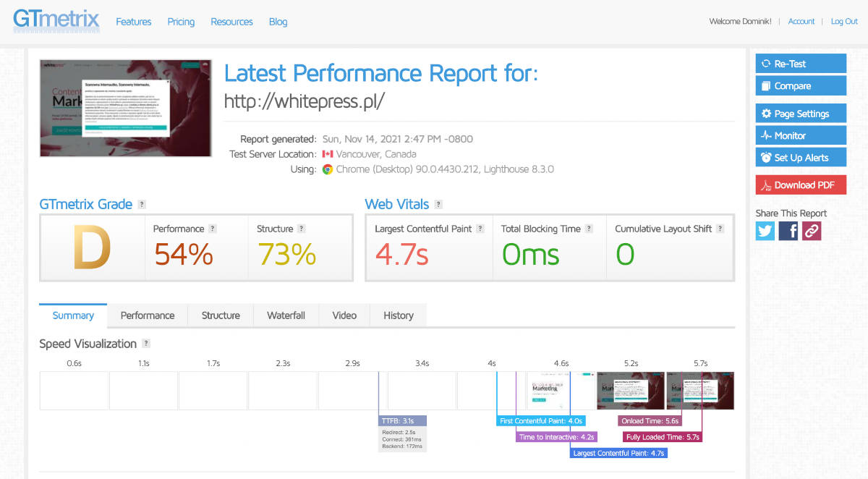Click the 4.7s Largest Contentful Paint value
This screenshot has width=868, height=479.
tap(401, 254)
